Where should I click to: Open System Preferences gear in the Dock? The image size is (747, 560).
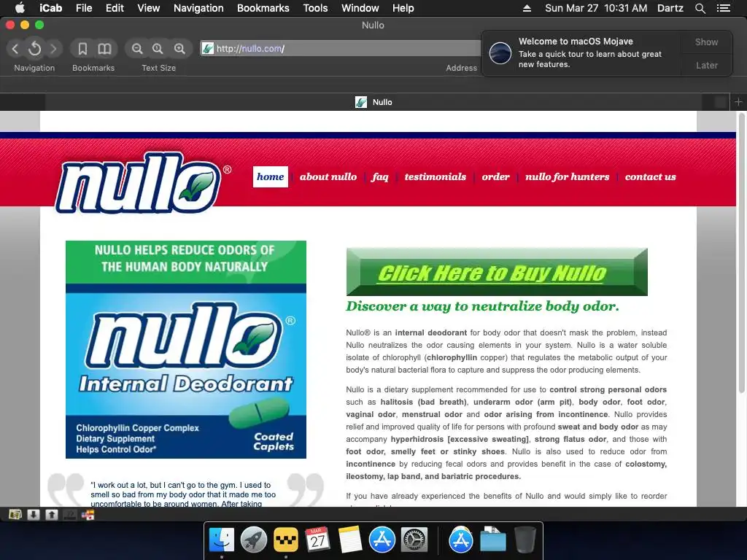coord(414,540)
